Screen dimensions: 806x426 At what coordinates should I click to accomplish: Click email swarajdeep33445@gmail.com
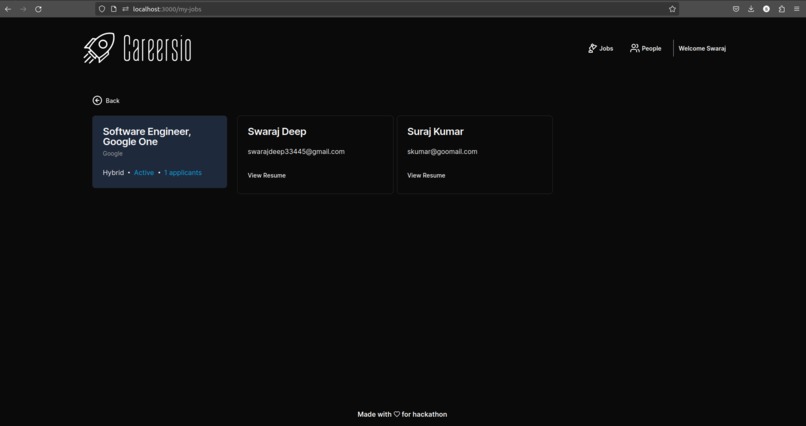(296, 152)
